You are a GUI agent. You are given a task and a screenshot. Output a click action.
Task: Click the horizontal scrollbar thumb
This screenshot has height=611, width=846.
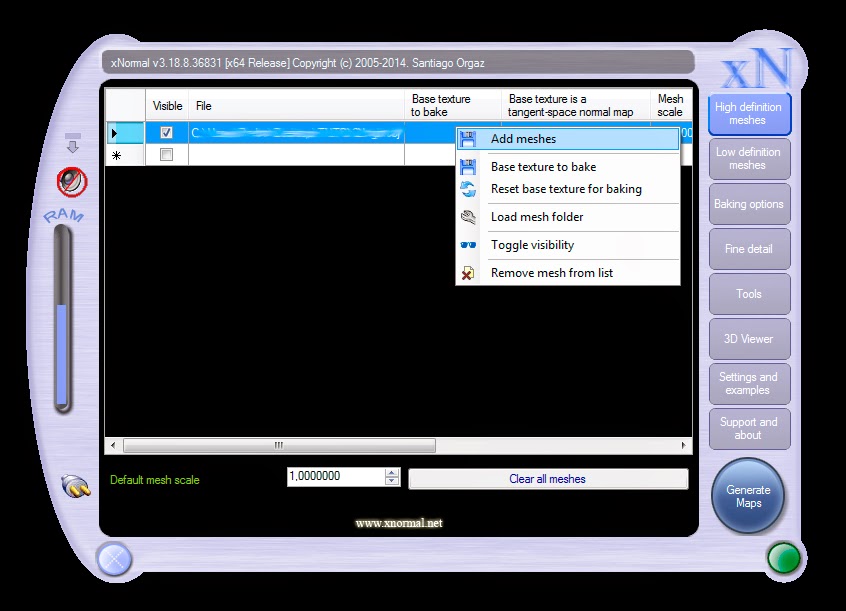click(279, 445)
